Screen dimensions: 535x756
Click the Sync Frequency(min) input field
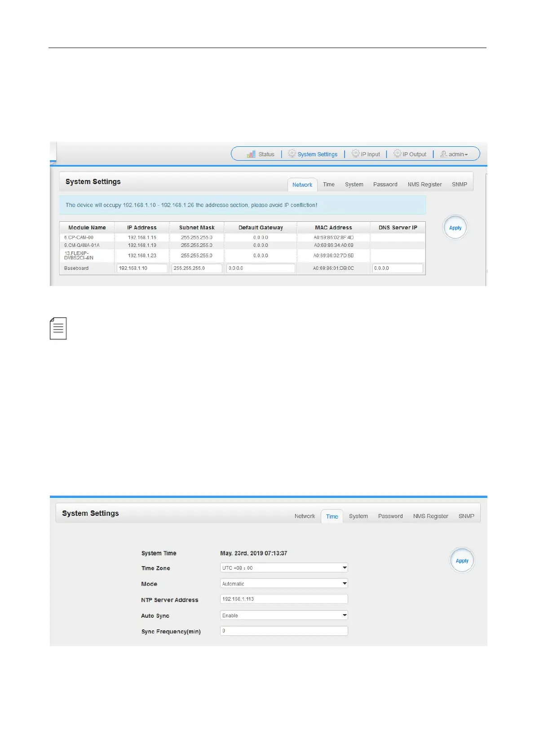pyautogui.click(x=284, y=631)
